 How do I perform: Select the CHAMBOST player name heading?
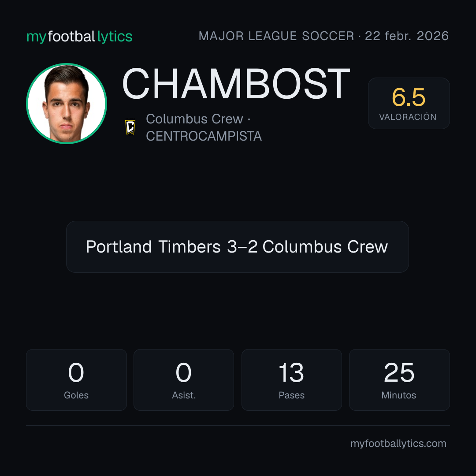pos(236,84)
